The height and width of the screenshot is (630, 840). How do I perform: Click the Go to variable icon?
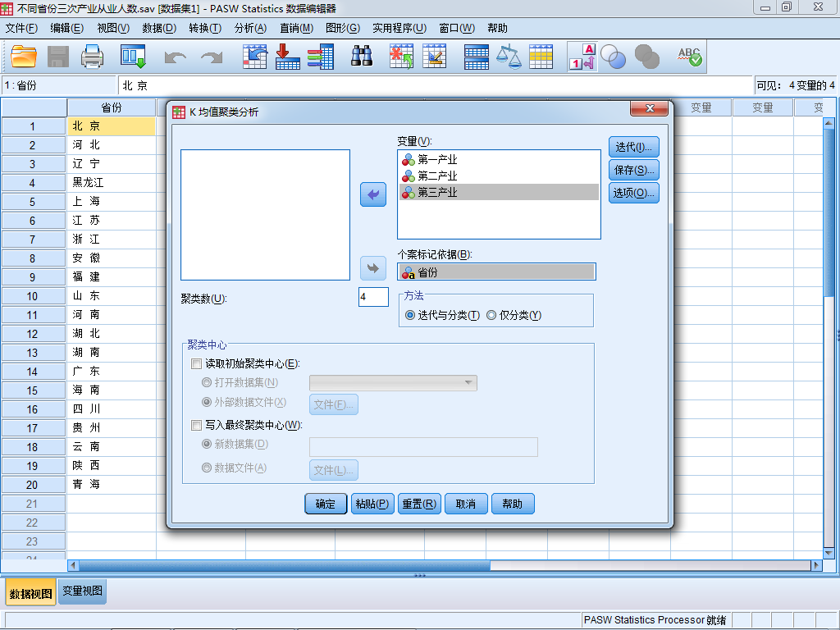pyautogui.click(x=288, y=57)
